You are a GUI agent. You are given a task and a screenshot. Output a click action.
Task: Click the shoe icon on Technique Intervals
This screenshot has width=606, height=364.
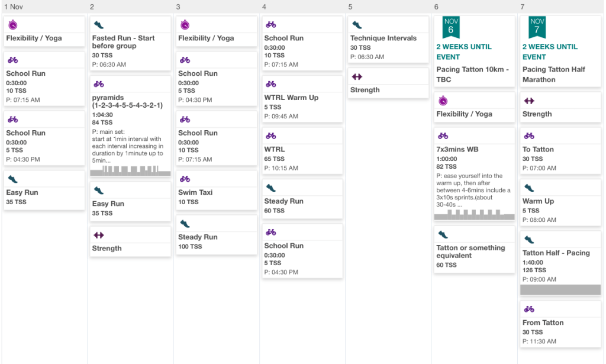coord(357,24)
